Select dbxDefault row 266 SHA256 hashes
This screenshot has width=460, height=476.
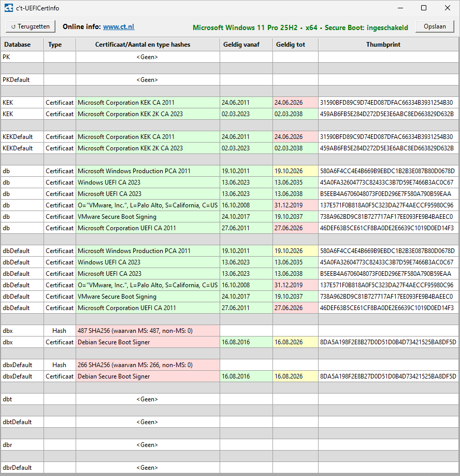click(229, 365)
